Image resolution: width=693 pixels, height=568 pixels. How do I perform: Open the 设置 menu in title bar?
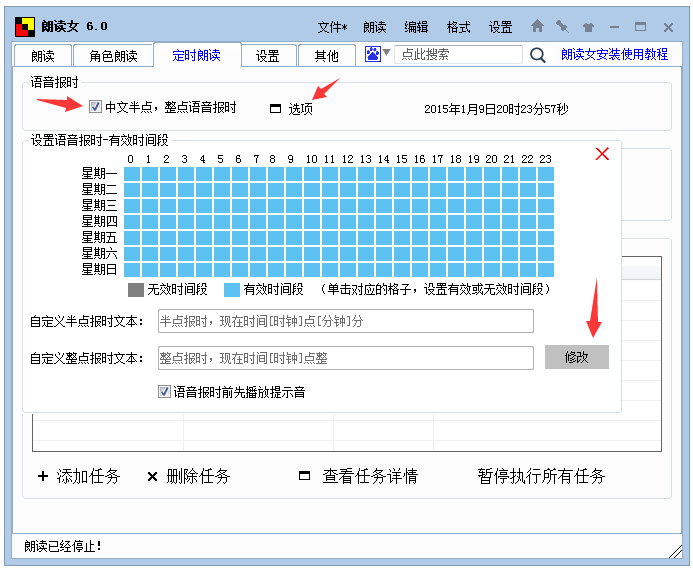[x=500, y=27]
